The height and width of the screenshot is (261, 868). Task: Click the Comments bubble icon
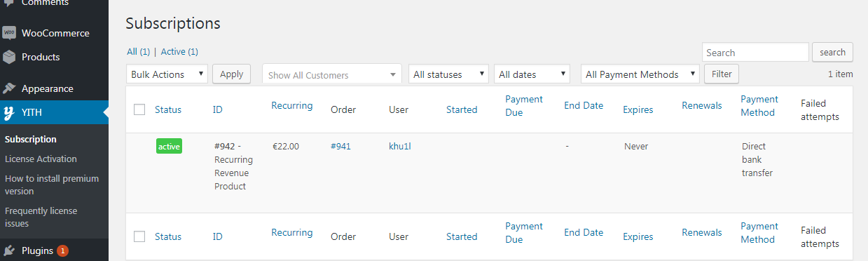[9, 3]
